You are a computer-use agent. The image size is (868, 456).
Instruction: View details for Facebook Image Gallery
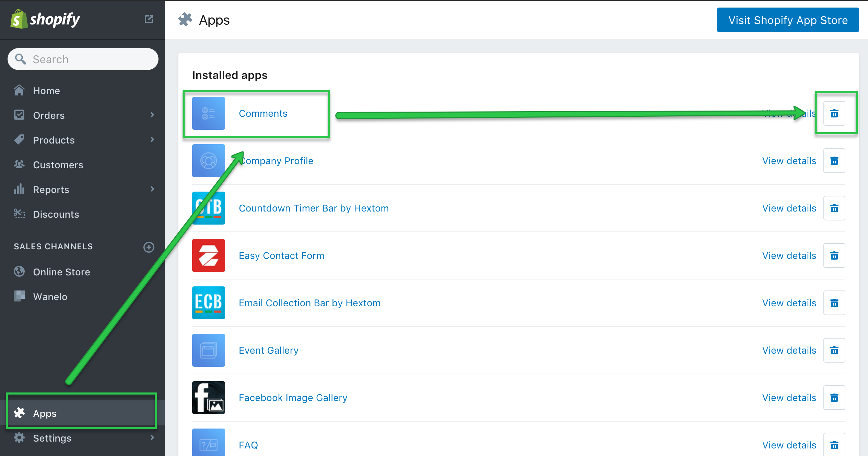pos(789,398)
